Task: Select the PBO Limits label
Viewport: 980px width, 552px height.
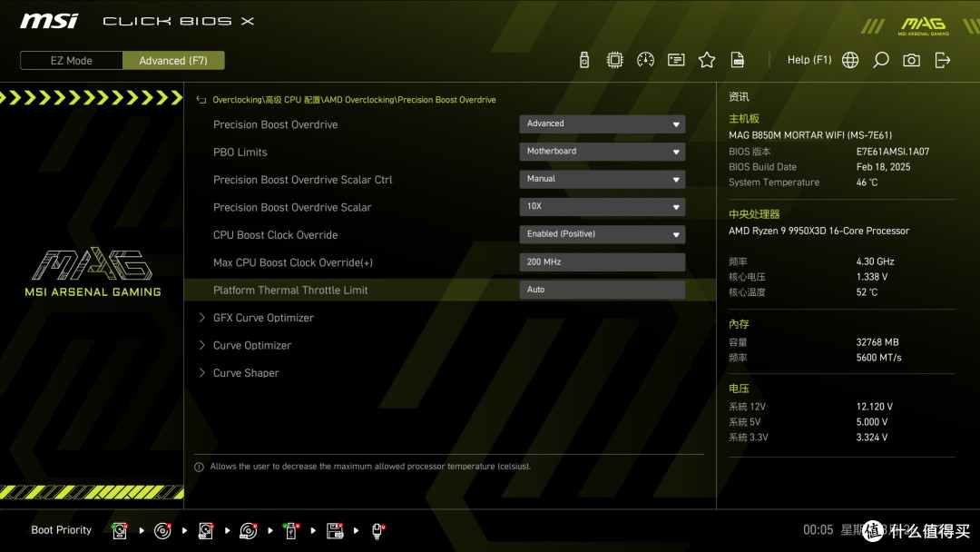Action: pos(240,152)
